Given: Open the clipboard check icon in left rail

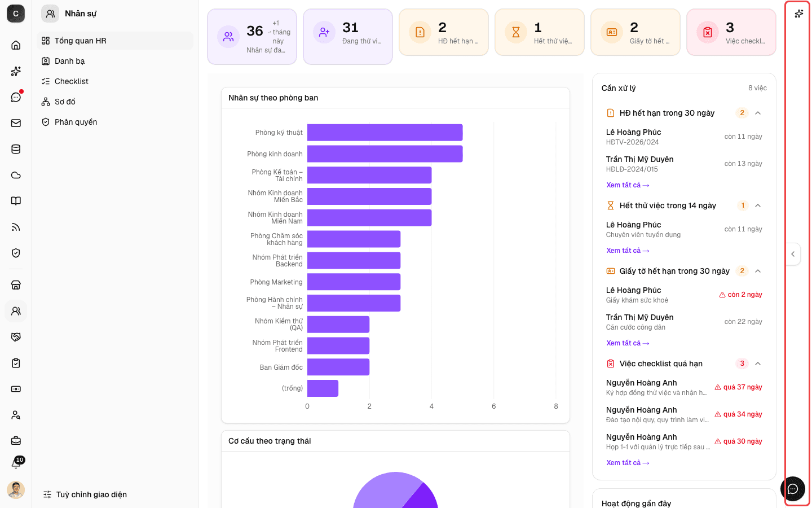Looking at the screenshot, I should point(16,363).
